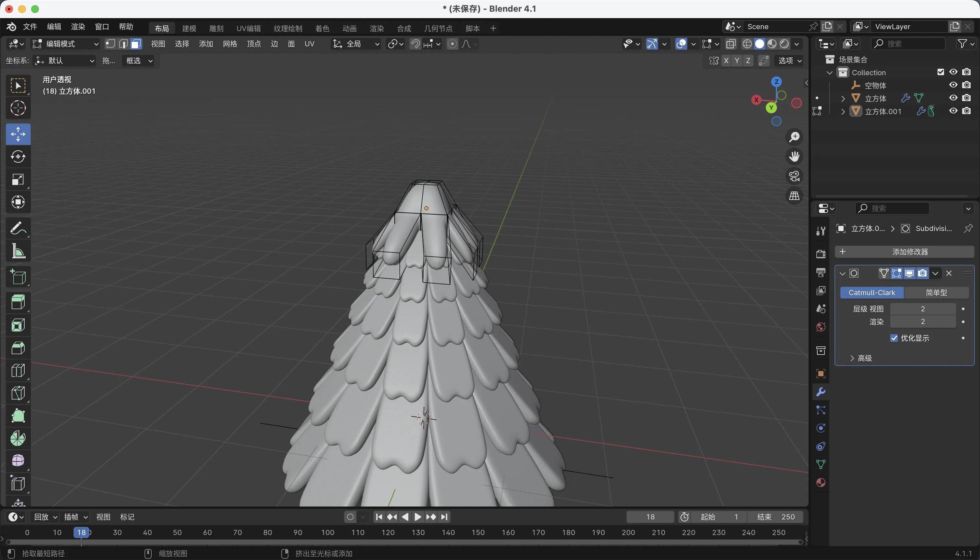Open the 网格 menu
The height and width of the screenshot is (560, 980).
pos(230,44)
